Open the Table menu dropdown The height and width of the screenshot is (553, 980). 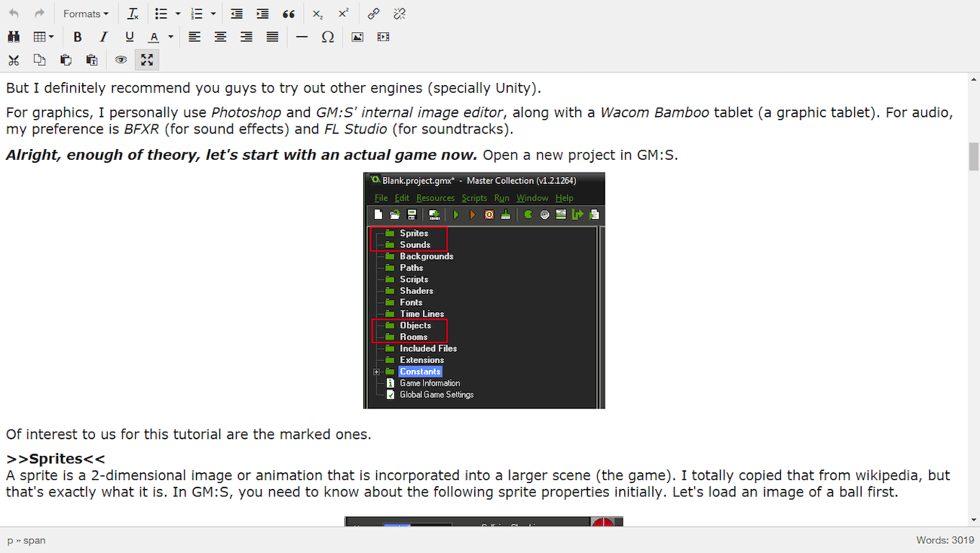pyautogui.click(x=44, y=37)
